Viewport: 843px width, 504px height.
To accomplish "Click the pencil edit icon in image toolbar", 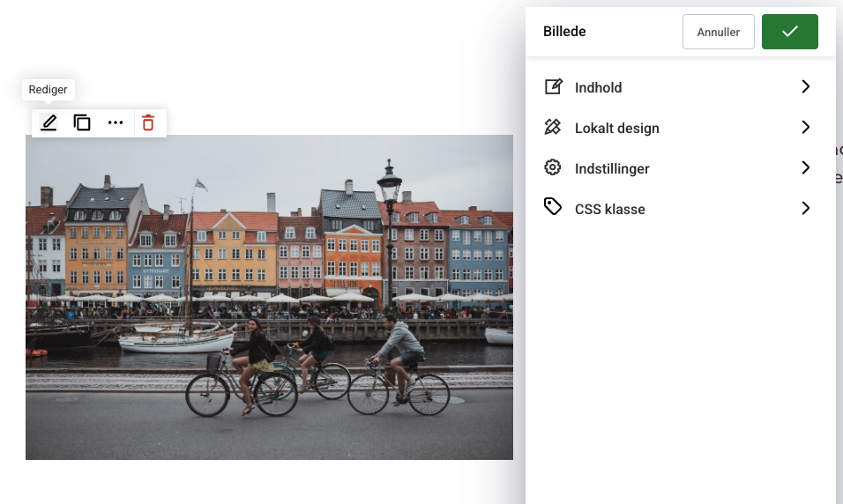I will [49, 123].
